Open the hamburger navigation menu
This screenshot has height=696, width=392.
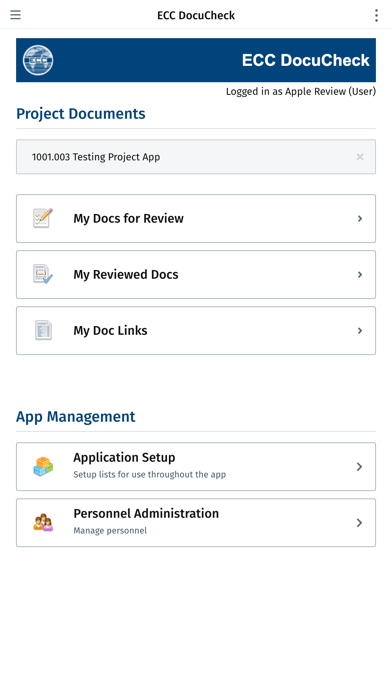pos(16,15)
